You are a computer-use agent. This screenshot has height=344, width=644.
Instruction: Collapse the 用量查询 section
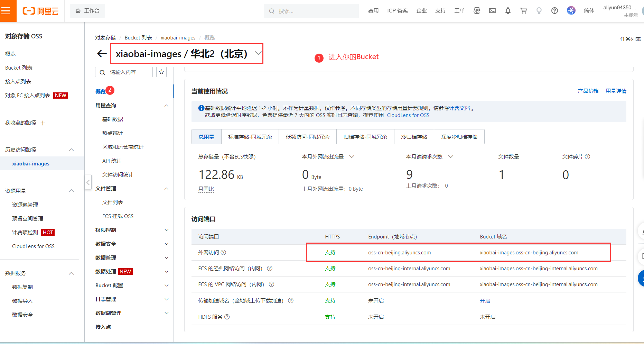166,106
